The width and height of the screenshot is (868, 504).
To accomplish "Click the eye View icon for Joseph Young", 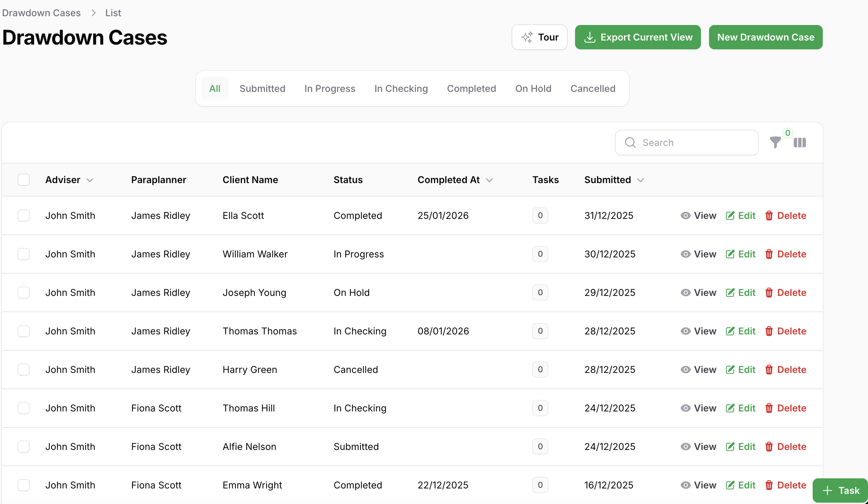I will (x=685, y=292).
